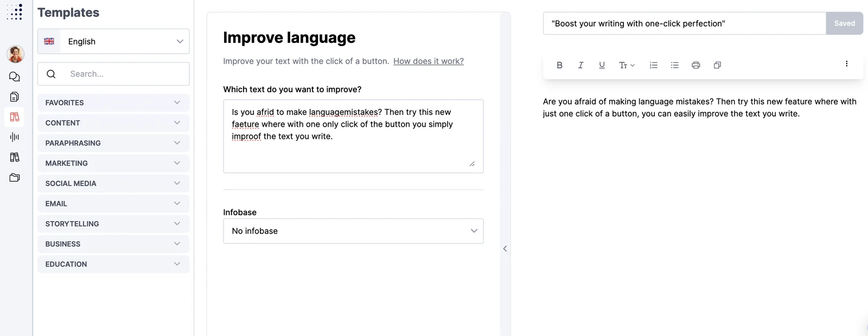Viewport: 868px width, 336px height.
Task: Expand the BUSINESS category
Action: 113,244
